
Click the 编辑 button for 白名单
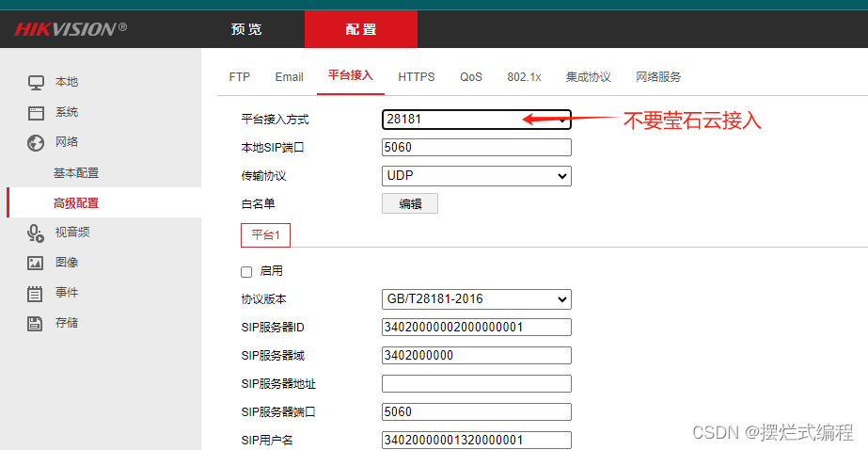(410, 204)
